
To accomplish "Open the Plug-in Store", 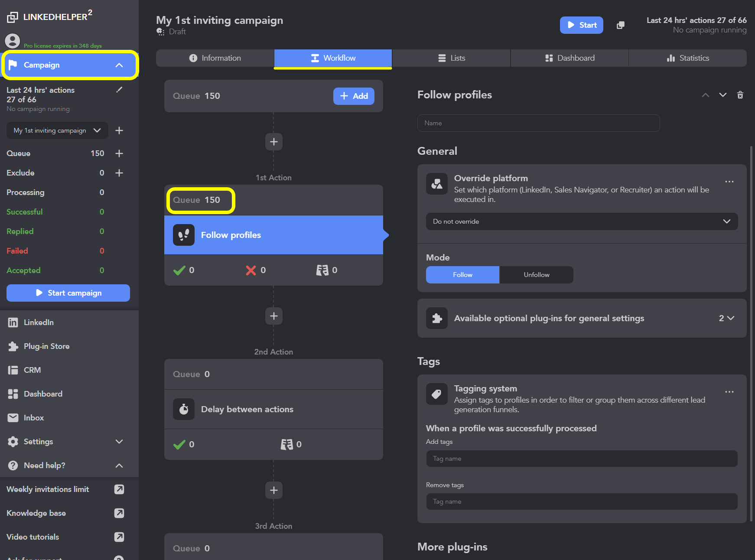I will pyautogui.click(x=46, y=346).
